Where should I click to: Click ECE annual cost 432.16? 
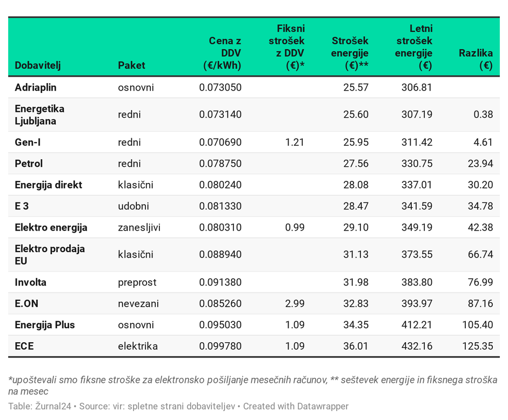[417, 346]
